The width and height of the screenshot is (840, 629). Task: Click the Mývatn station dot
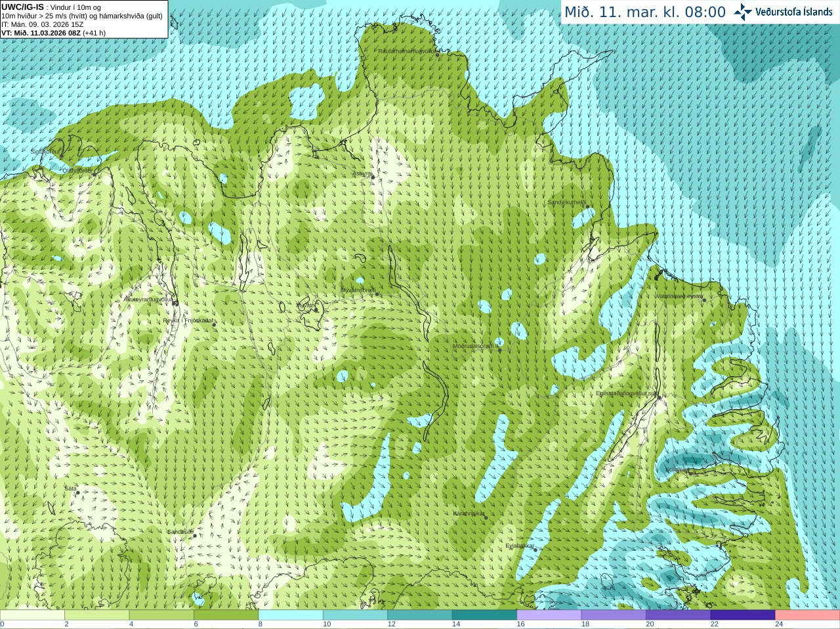tap(315, 309)
